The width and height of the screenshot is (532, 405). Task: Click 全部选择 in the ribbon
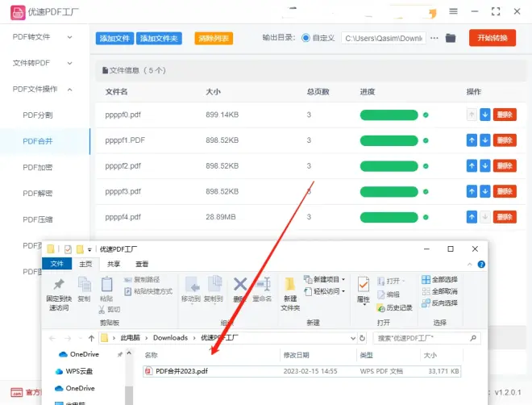pyautogui.click(x=440, y=279)
